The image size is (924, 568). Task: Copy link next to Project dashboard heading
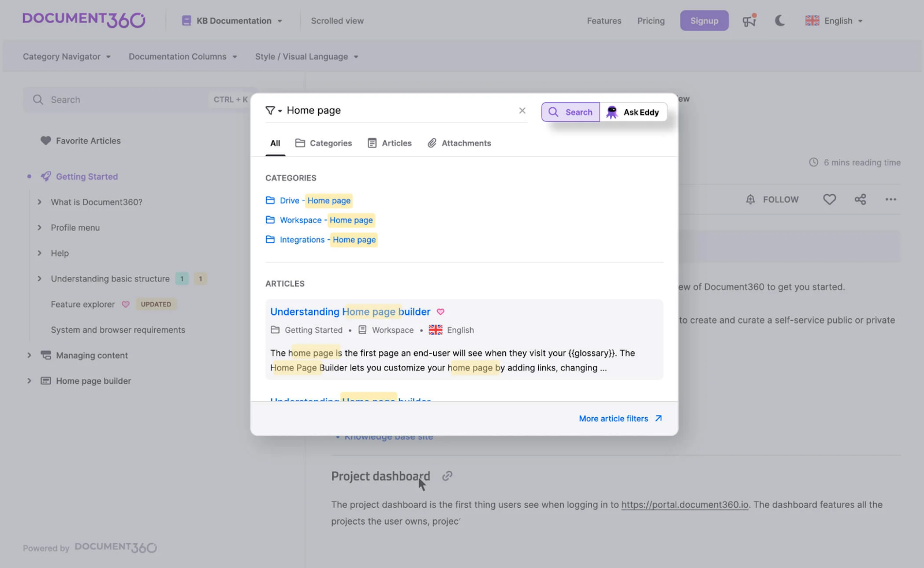[447, 476]
